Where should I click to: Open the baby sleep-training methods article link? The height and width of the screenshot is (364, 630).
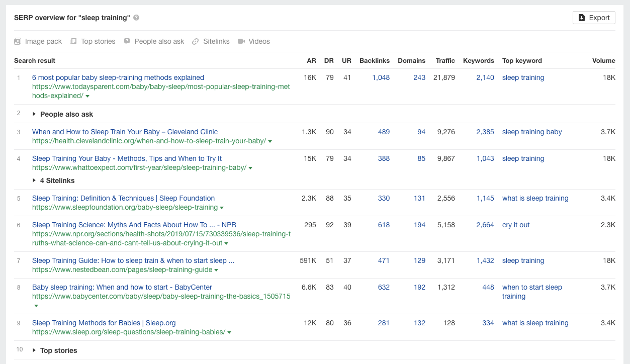118,77
